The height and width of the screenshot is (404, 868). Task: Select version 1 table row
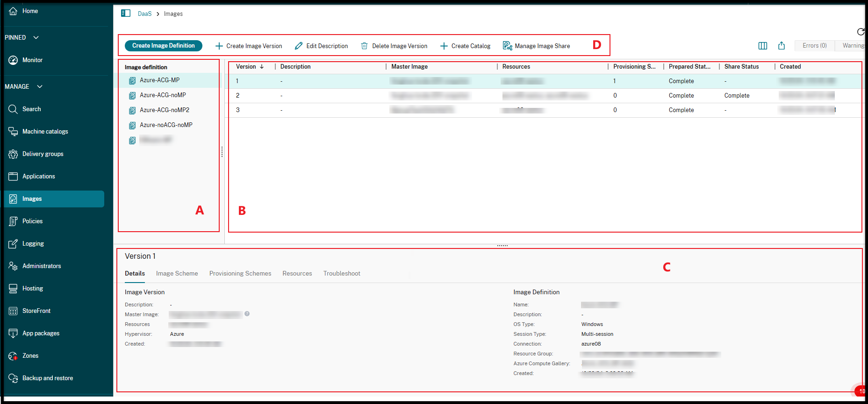click(x=545, y=81)
